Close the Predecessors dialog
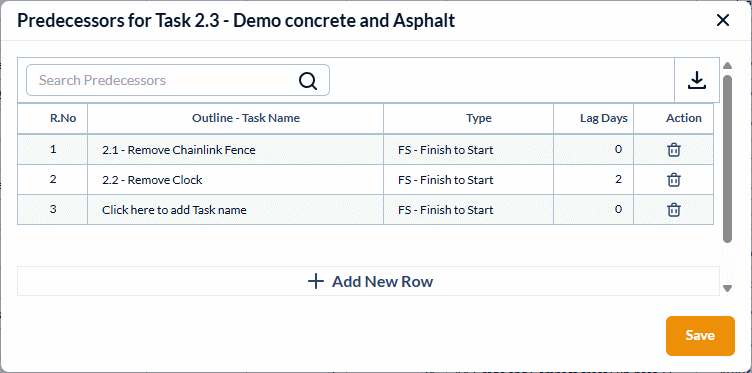The height and width of the screenshot is (373, 752). (x=722, y=20)
